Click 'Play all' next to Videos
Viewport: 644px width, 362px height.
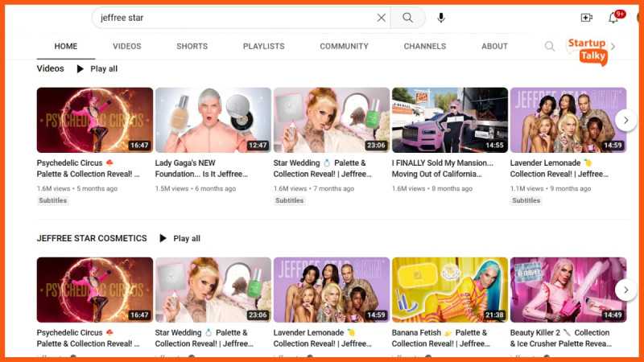point(104,68)
